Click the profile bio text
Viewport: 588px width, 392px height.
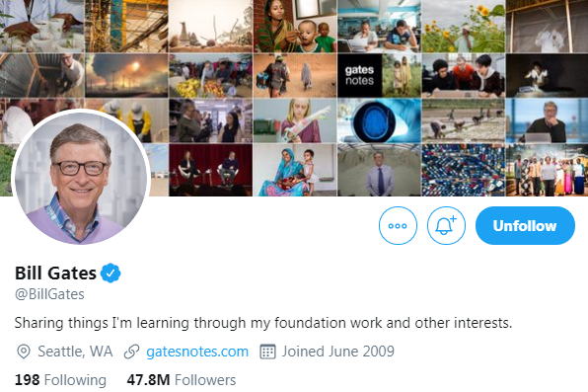[263, 323]
